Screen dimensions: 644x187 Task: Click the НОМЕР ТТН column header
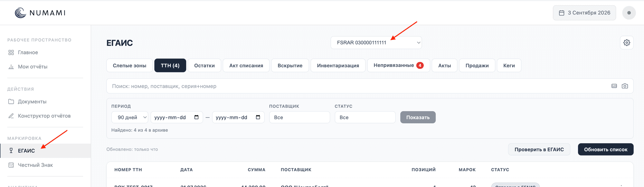[128, 170]
